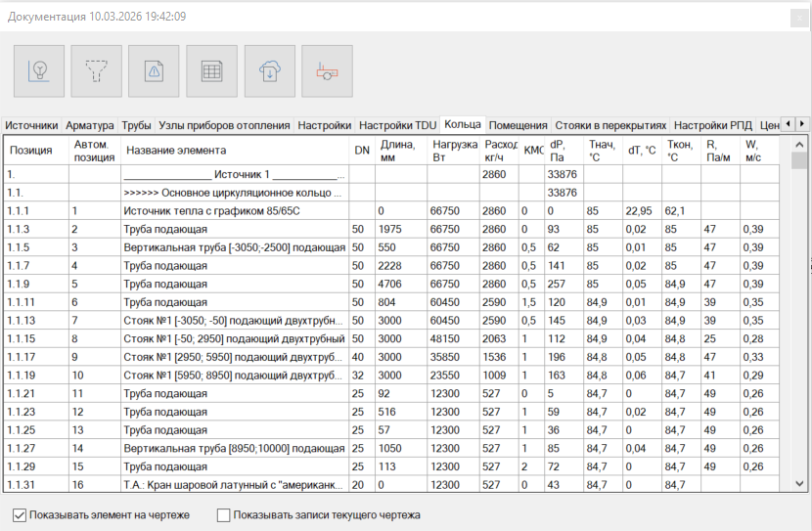812x531 pixels.
Task: Click the cloud download icon button
Action: (x=270, y=70)
